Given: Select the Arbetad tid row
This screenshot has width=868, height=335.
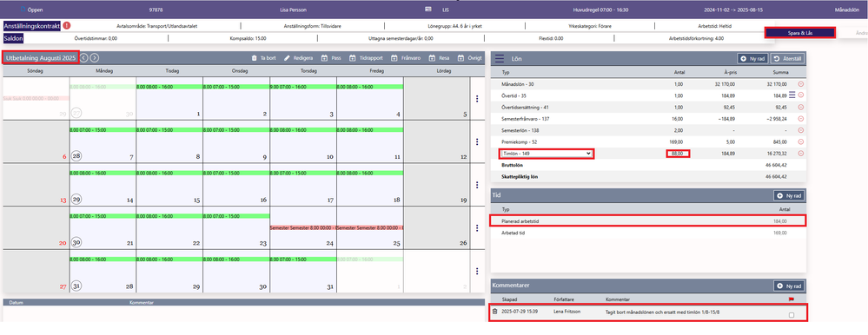Looking at the screenshot, I should [647, 233].
